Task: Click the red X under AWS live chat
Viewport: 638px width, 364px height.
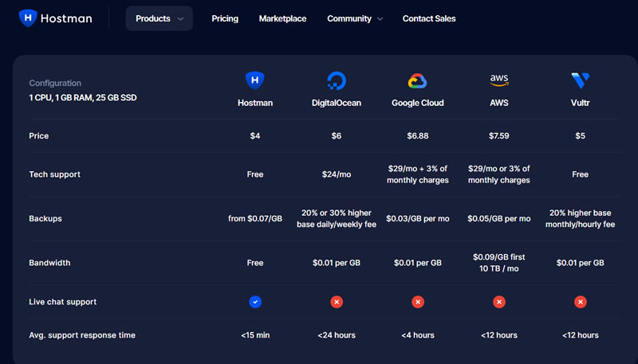Action: pyautogui.click(x=499, y=302)
